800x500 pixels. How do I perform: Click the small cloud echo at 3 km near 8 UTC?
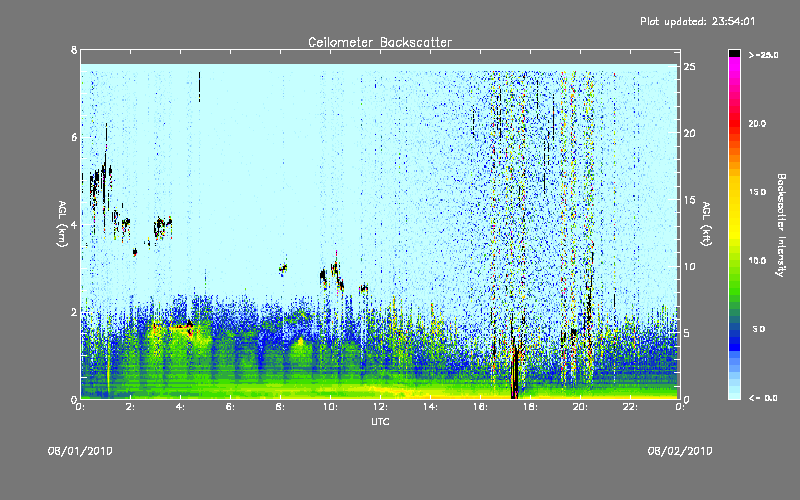click(283, 268)
